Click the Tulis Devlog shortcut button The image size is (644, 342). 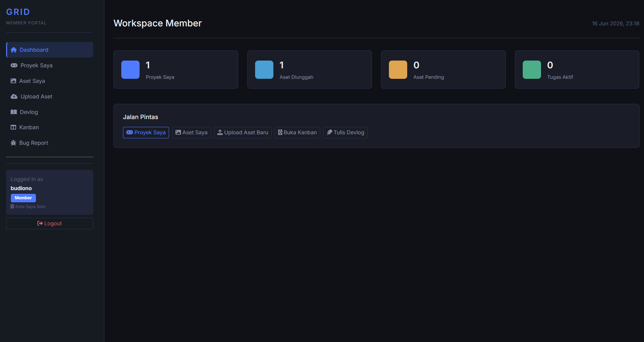click(345, 133)
